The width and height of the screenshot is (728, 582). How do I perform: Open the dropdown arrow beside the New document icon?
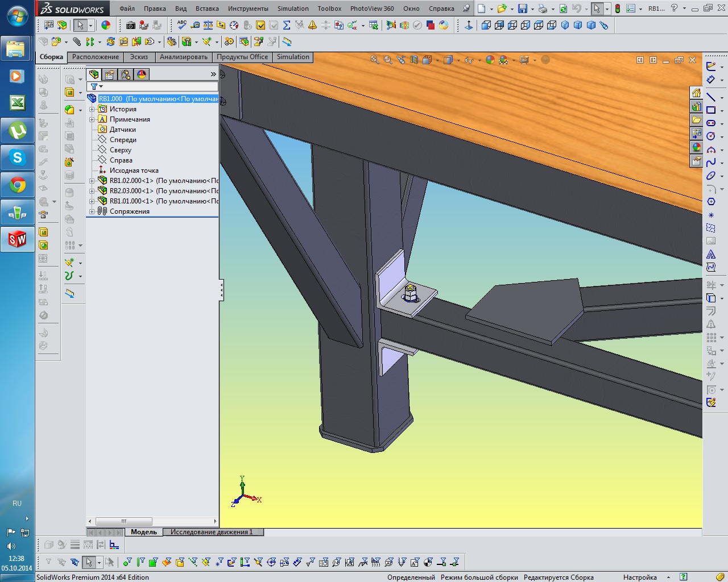[x=491, y=9]
